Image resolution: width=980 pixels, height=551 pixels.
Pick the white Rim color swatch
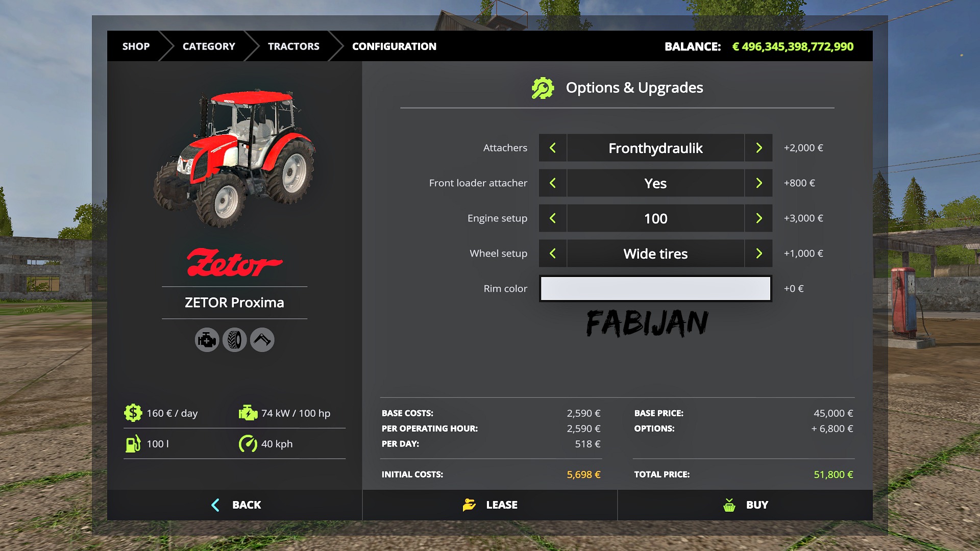click(x=655, y=289)
